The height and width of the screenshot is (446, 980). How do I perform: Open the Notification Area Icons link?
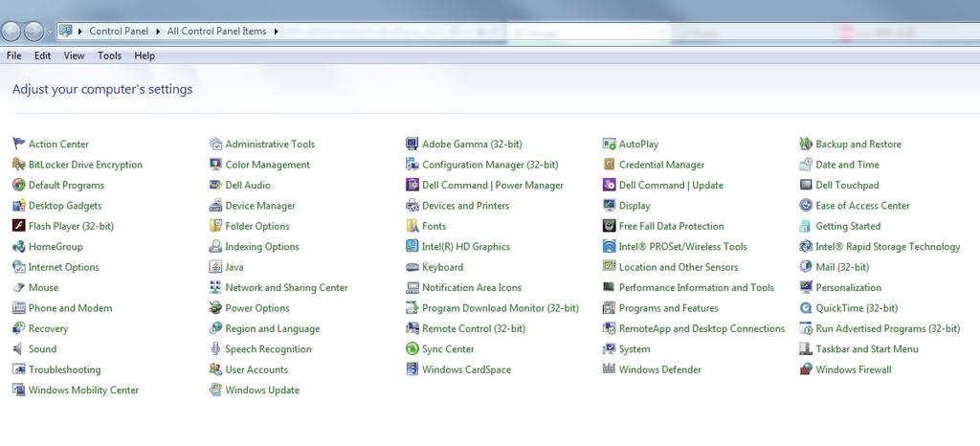point(472,287)
